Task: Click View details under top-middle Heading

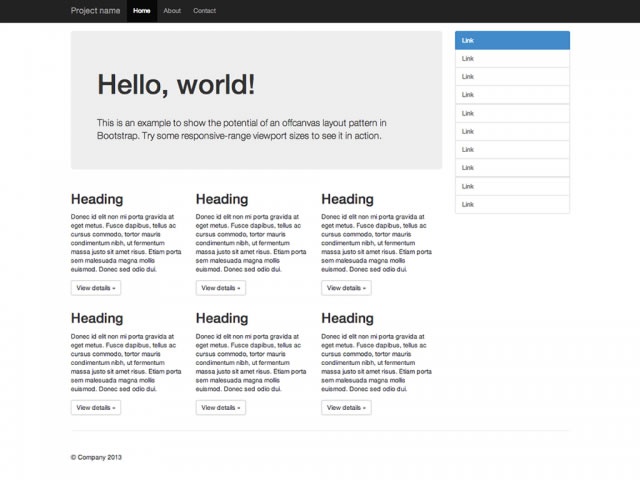Action: pyautogui.click(x=221, y=288)
